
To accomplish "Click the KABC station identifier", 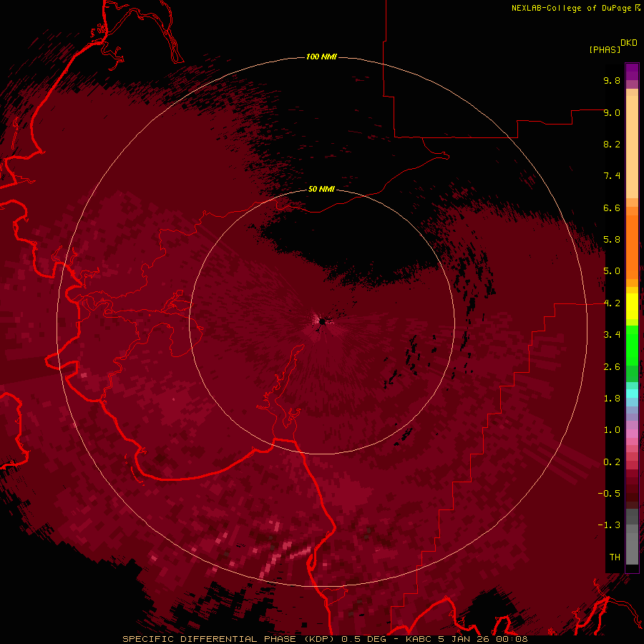I will [x=418, y=639].
